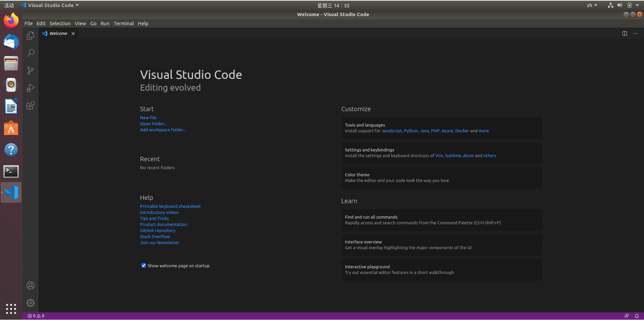Open the Search view in the activity bar

coord(31,53)
